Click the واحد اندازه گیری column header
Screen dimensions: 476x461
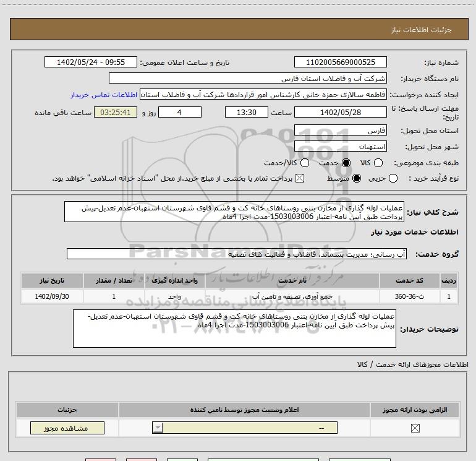coord(175,280)
